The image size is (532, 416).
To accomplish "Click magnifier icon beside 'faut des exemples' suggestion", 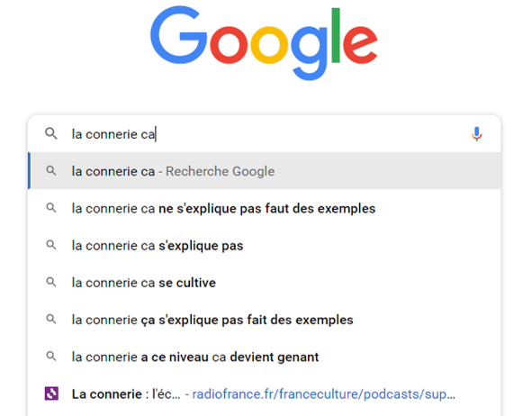I will click(51, 208).
